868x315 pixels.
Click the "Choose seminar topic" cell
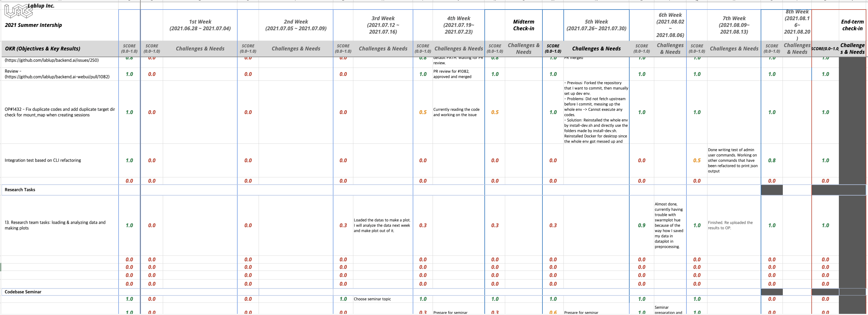(372, 299)
